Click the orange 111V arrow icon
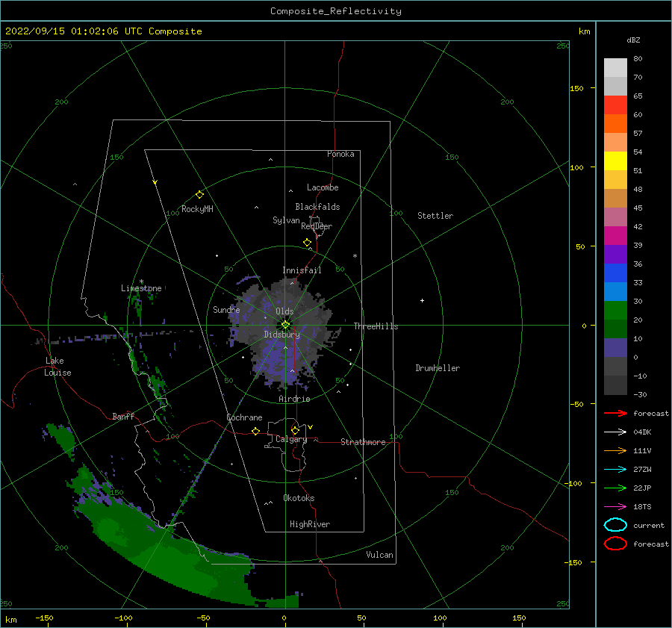 tap(615, 450)
